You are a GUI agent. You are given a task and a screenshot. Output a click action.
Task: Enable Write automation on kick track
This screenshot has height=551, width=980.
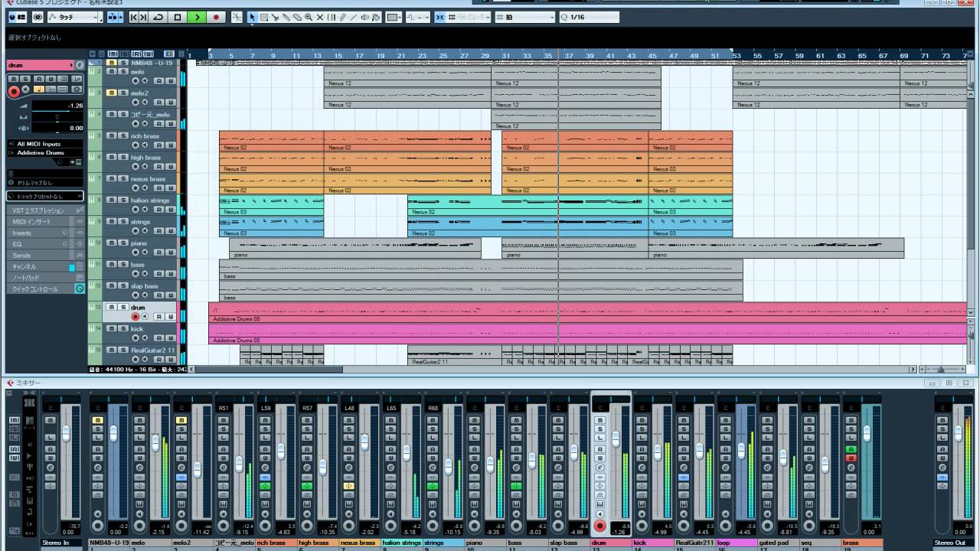pos(171,337)
